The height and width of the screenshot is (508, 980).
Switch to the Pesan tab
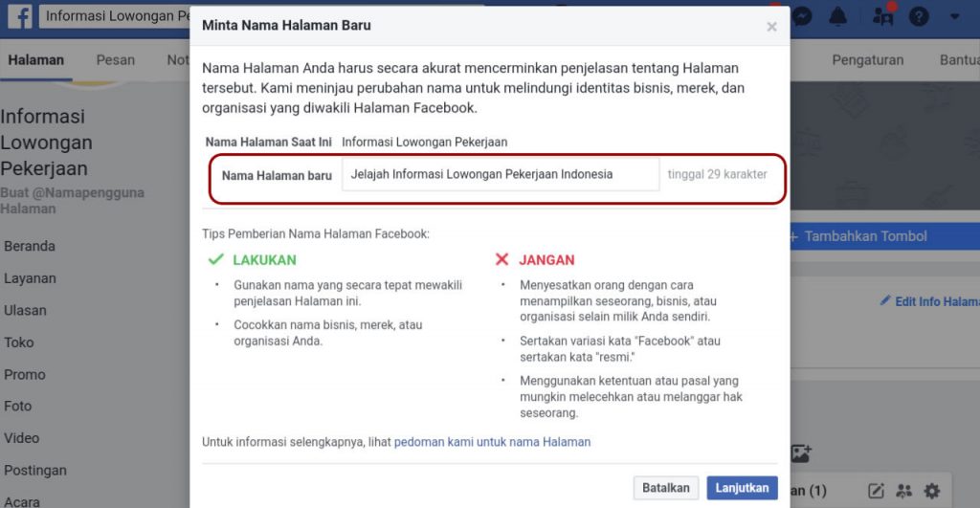coord(116,60)
